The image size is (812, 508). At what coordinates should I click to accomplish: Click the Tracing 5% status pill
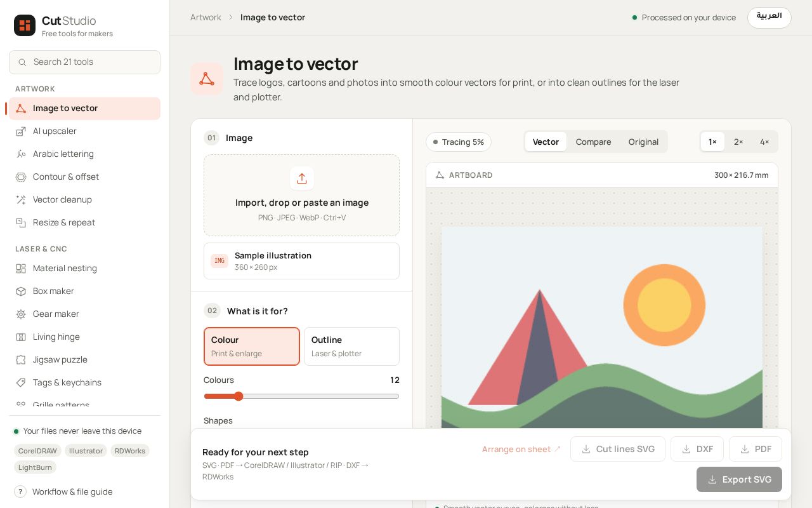point(459,142)
